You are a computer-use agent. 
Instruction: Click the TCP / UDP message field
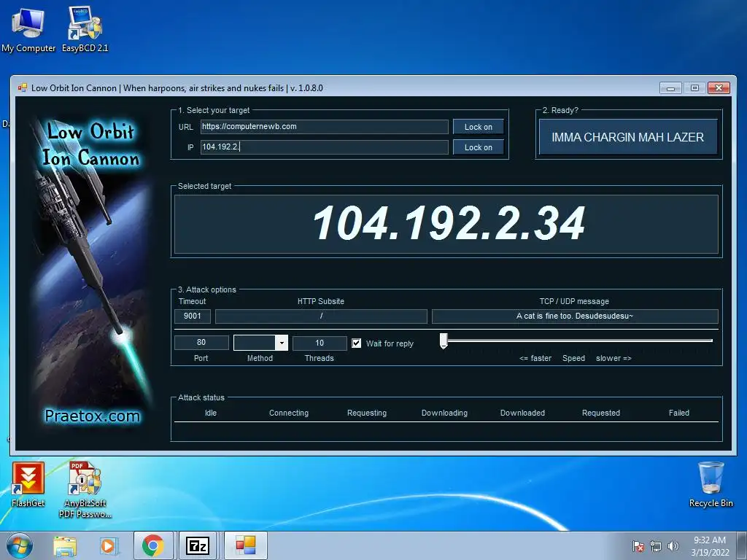click(x=575, y=316)
